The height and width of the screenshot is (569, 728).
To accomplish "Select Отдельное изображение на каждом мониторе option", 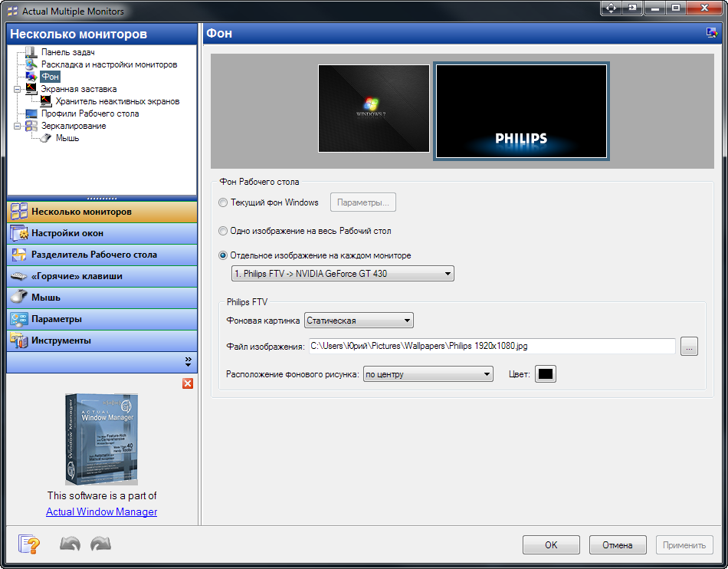I will coord(223,255).
